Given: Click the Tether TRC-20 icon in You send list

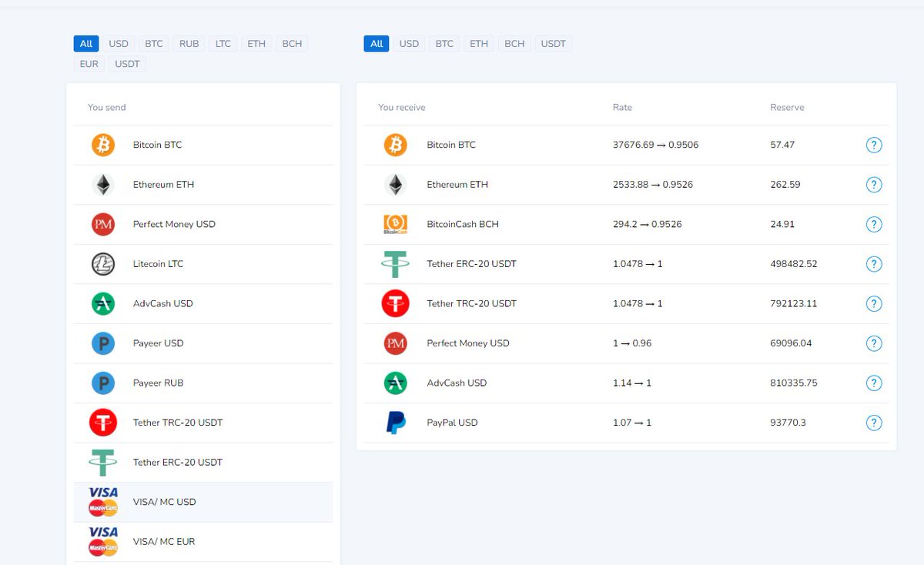Looking at the screenshot, I should 103,423.
